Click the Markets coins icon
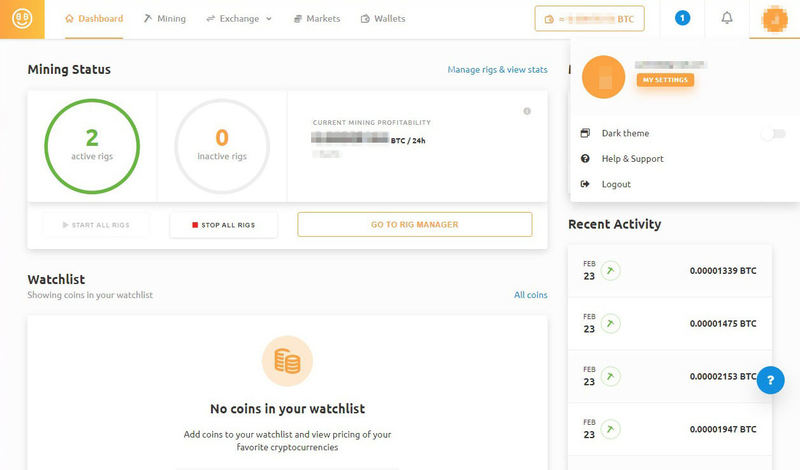 (x=297, y=19)
